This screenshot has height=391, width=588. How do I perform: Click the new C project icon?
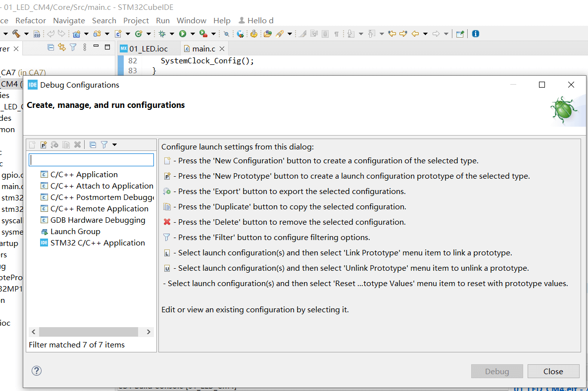click(77, 34)
